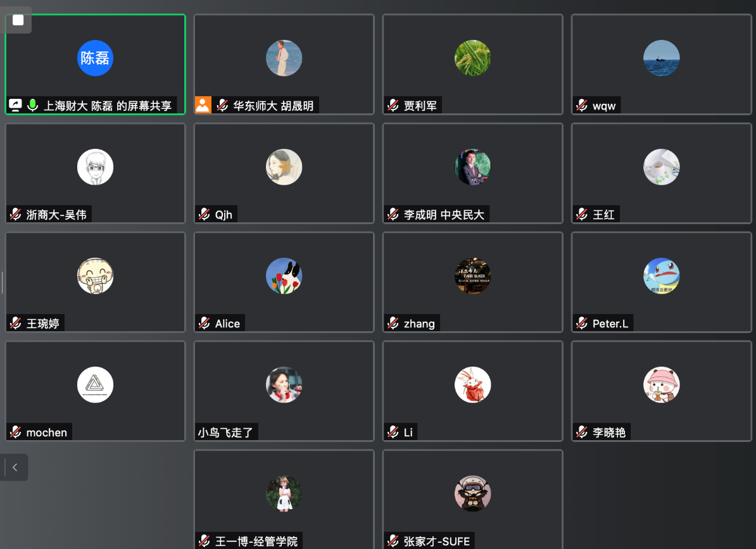This screenshot has height=549, width=756.
Task: Click the green microphone icon of 陈磊
Action: point(33,105)
